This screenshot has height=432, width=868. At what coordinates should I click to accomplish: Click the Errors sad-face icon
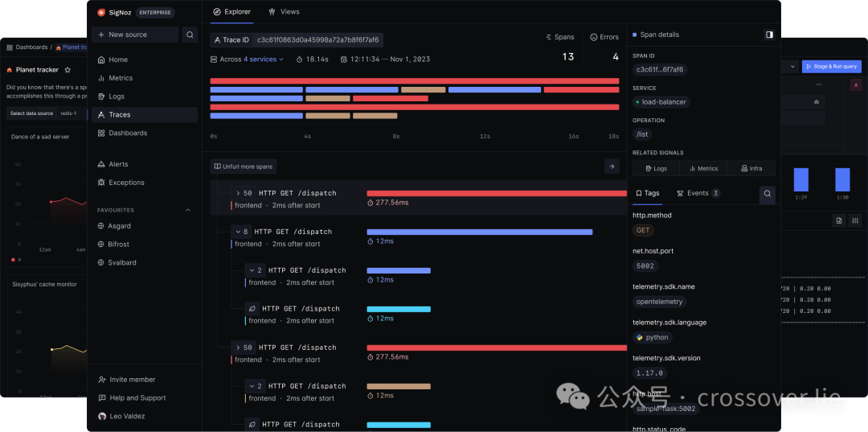pyautogui.click(x=594, y=37)
